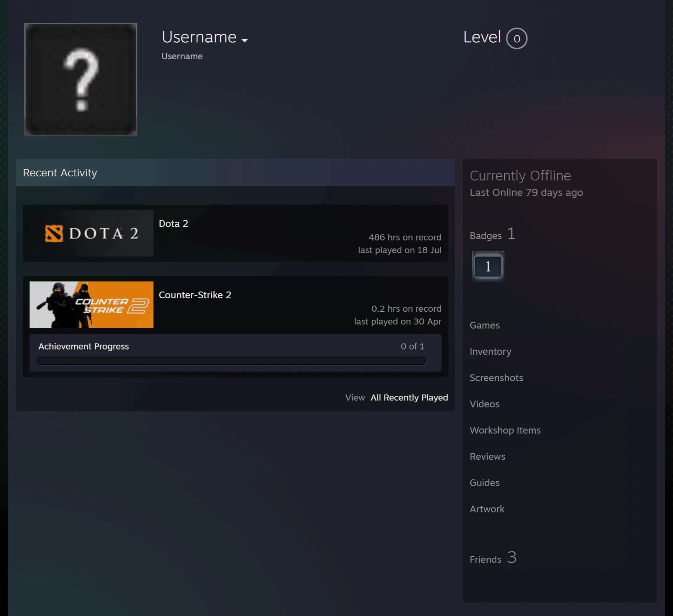
Task: Open the Games list
Action: point(484,325)
